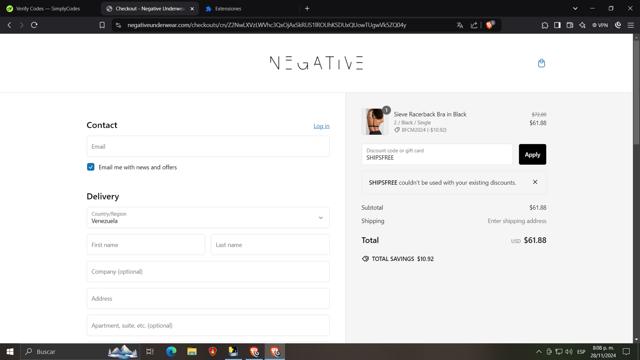Open the Brave Shields lion icon
The image size is (640, 360).
click(490, 25)
